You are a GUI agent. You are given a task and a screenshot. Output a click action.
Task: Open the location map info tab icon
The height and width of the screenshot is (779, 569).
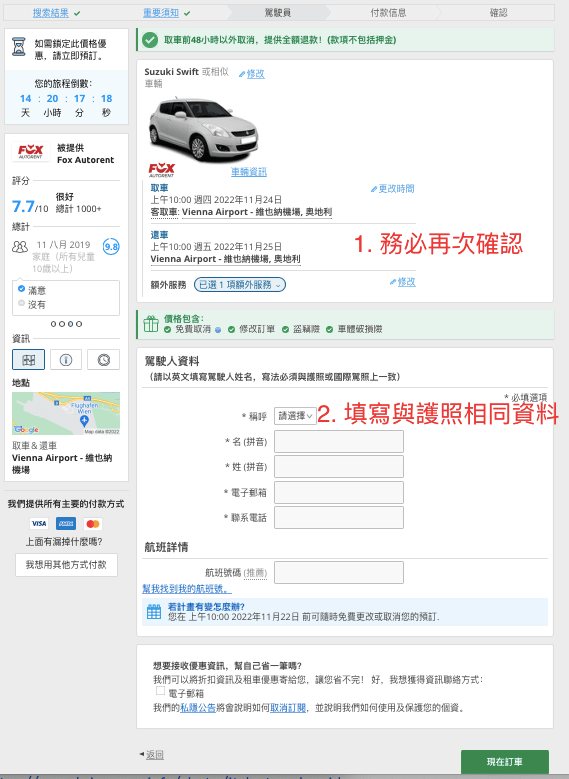pyautogui.click(x=28, y=360)
